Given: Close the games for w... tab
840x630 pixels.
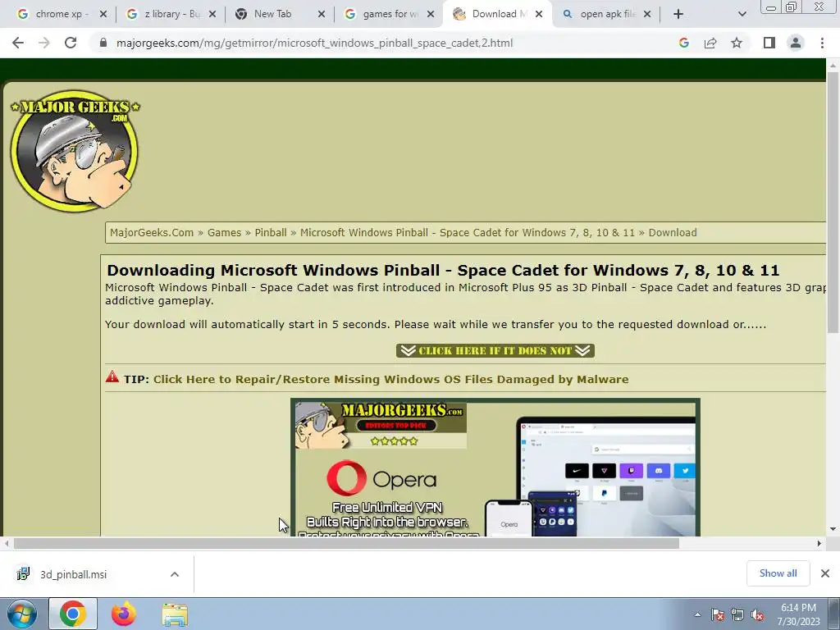Looking at the screenshot, I should tap(431, 15).
